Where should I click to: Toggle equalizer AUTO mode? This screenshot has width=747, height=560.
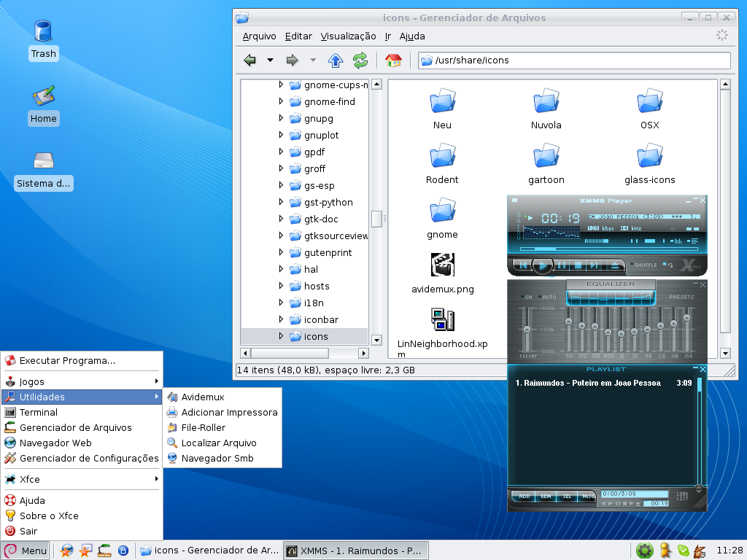547,297
